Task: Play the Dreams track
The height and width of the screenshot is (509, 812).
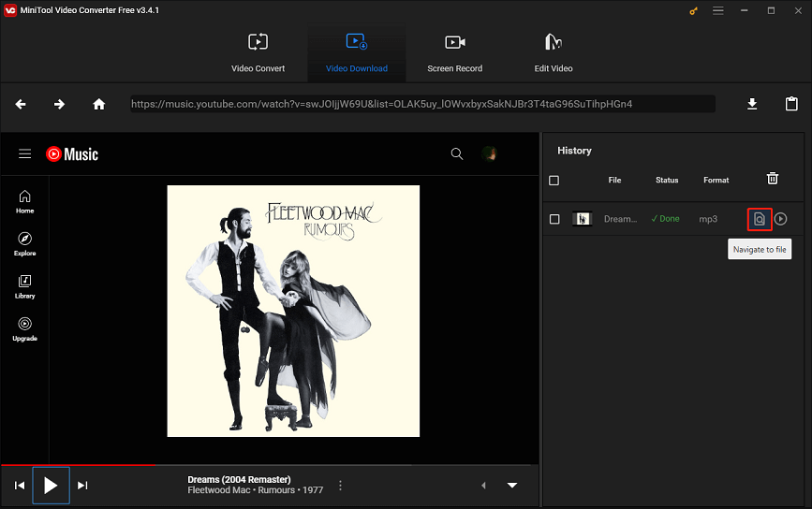Action: (x=51, y=486)
